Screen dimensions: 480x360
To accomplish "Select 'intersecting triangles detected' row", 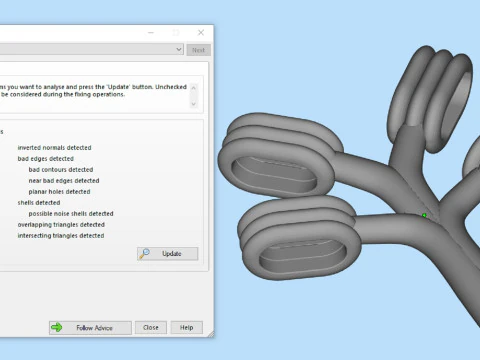I will (x=61, y=236).
